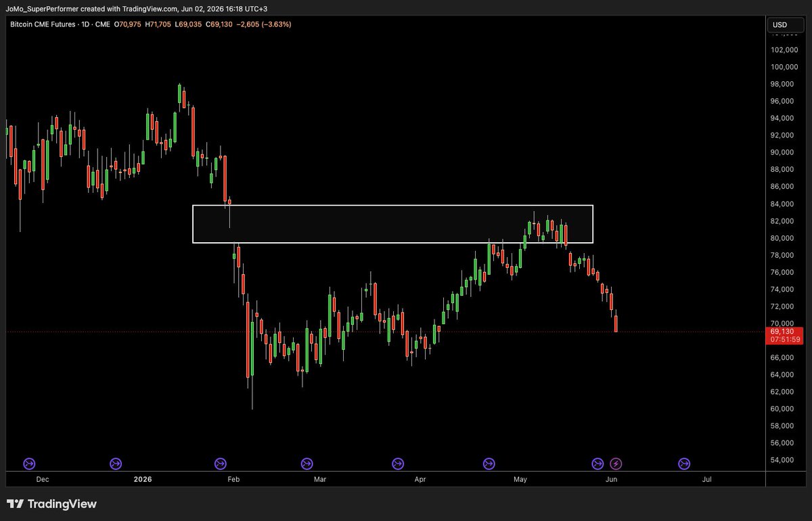Click the 07:51:59 bar countdown timer
The height and width of the screenshot is (521, 812).
[784, 340]
